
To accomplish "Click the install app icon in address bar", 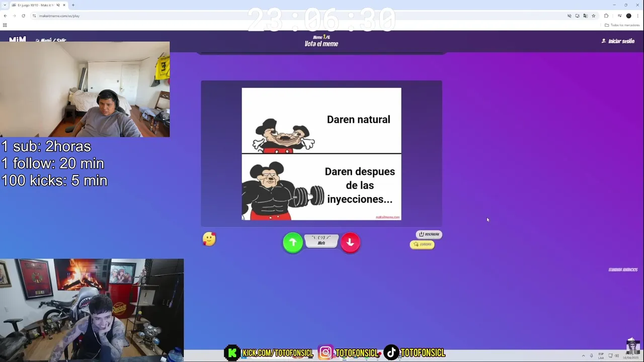I will coord(578,16).
